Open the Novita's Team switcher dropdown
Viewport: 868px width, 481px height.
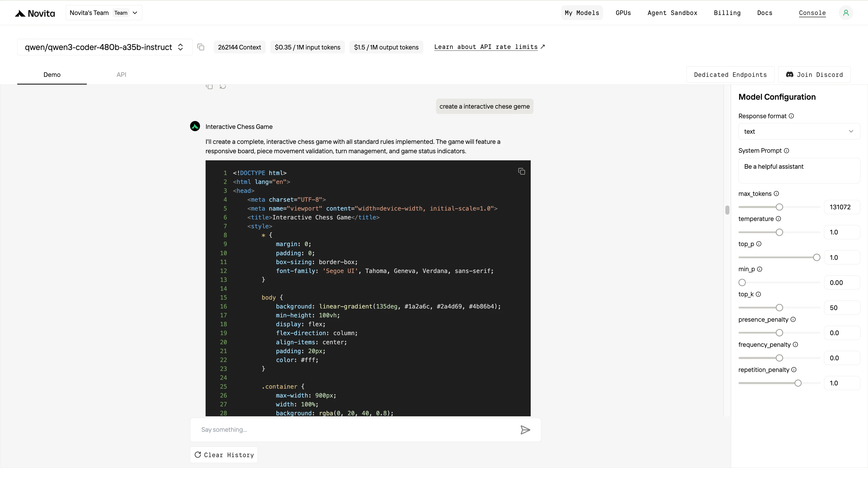[104, 13]
